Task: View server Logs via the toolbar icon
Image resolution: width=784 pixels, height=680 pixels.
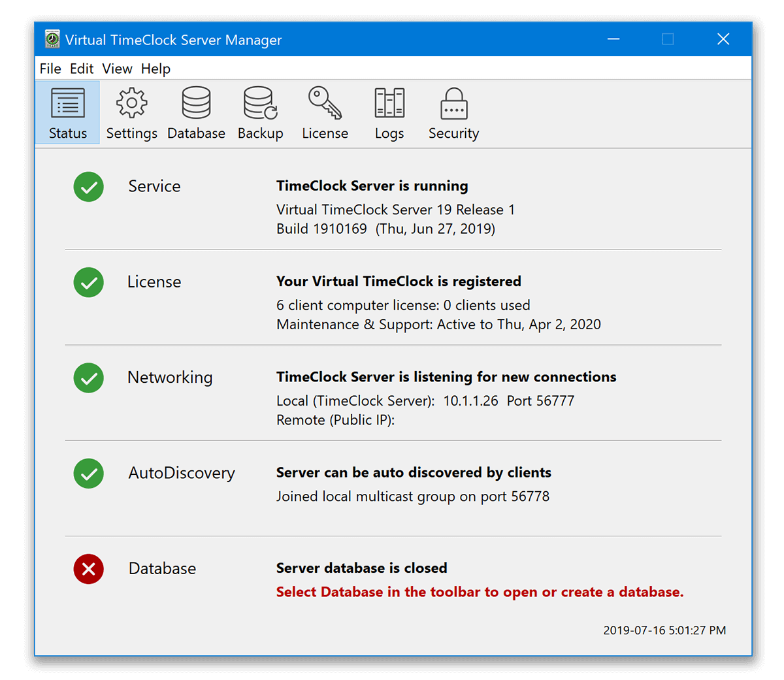Action: [389, 112]
